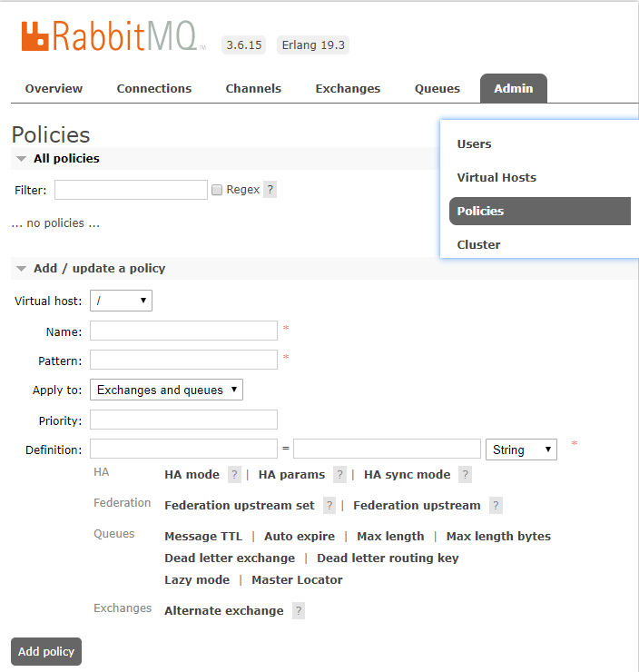Insert the Max length bytes key
This screenshot has height=672, width=639.
(x=498, y=536)
